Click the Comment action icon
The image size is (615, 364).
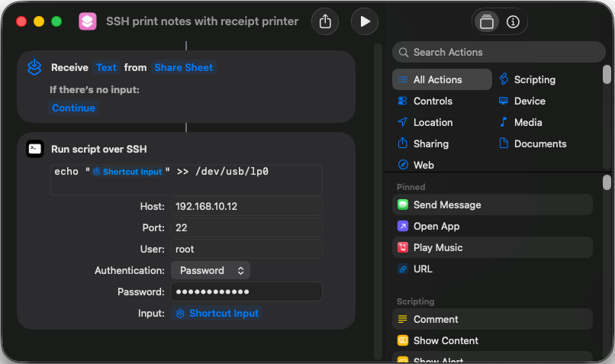(403, 319)
